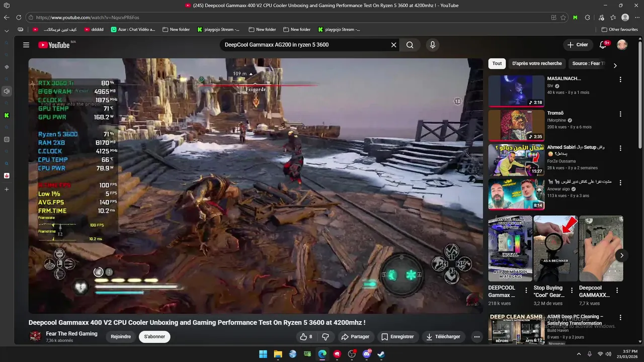644x362 pixels.
Task: Select the D'après votre recherche chip
Action: coord(537,63)
